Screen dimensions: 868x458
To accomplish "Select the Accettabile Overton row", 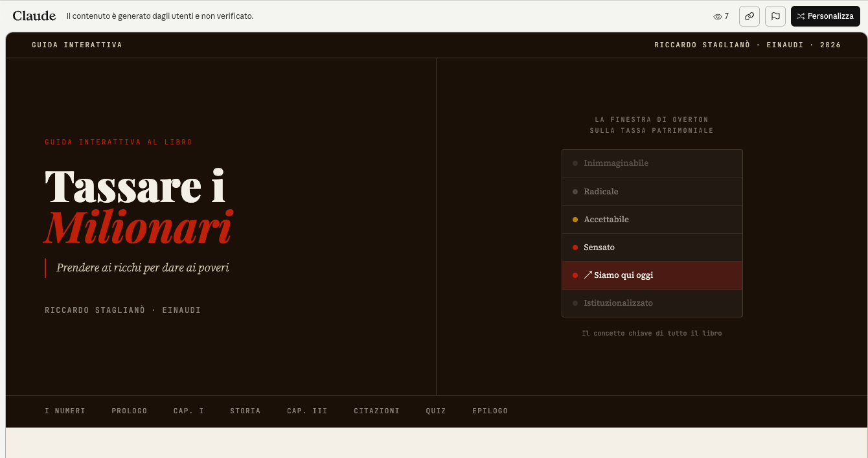I will (652, 220).
